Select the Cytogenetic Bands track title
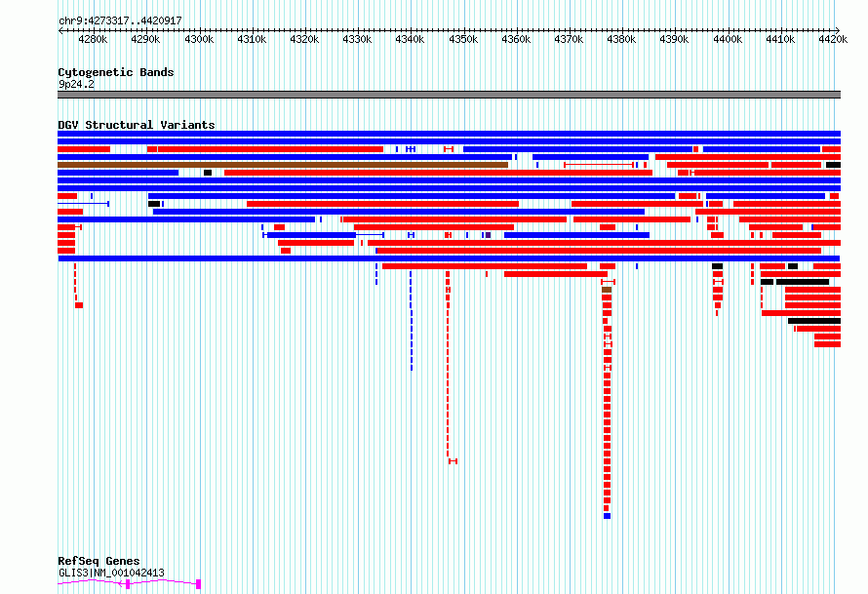 coord(116,72)
